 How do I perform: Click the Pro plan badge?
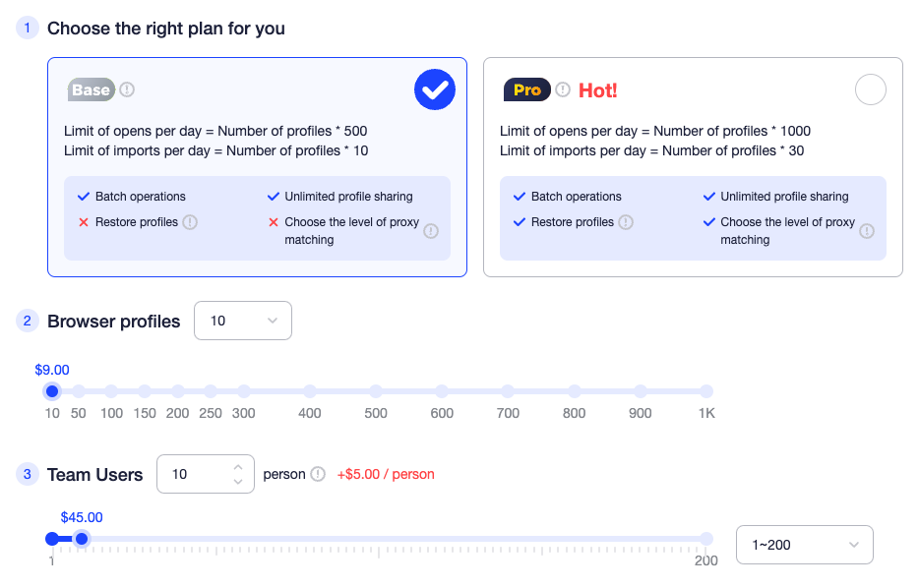point(526,89)
